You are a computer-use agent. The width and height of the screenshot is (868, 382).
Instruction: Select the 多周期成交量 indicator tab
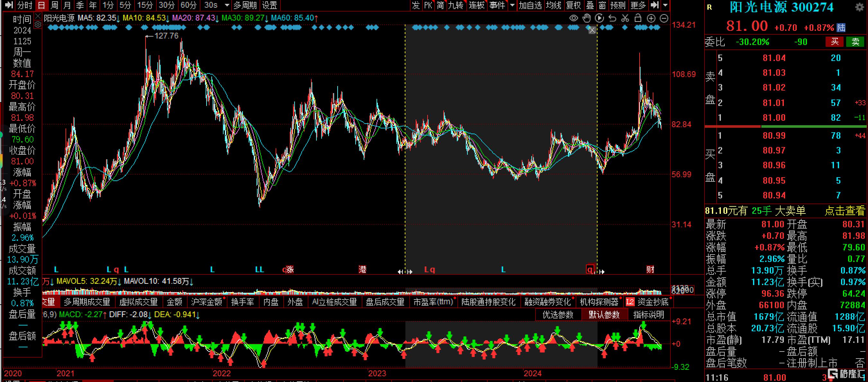coord(87,302)
